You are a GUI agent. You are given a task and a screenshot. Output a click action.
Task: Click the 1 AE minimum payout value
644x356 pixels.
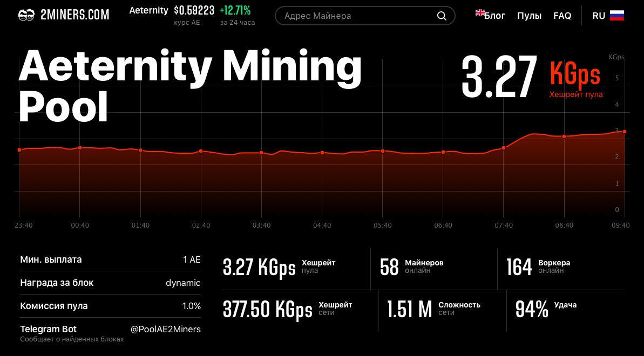[192, 259]
